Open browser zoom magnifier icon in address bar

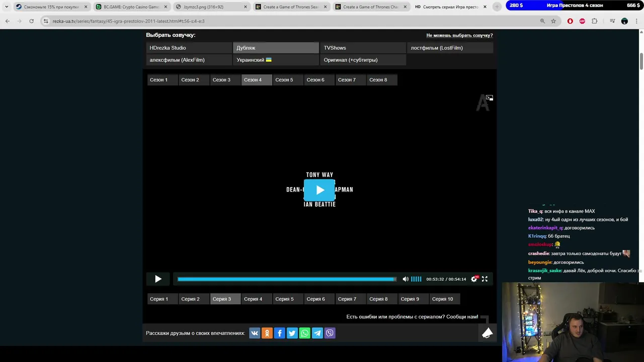(542, 21)
